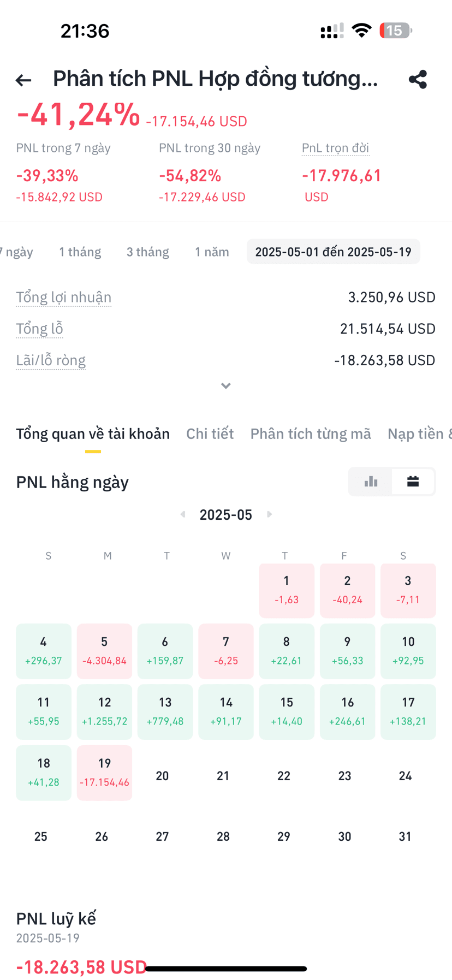The image size is (452, 980).
Task: Open the share icon at top right
Action: point(418,79)
